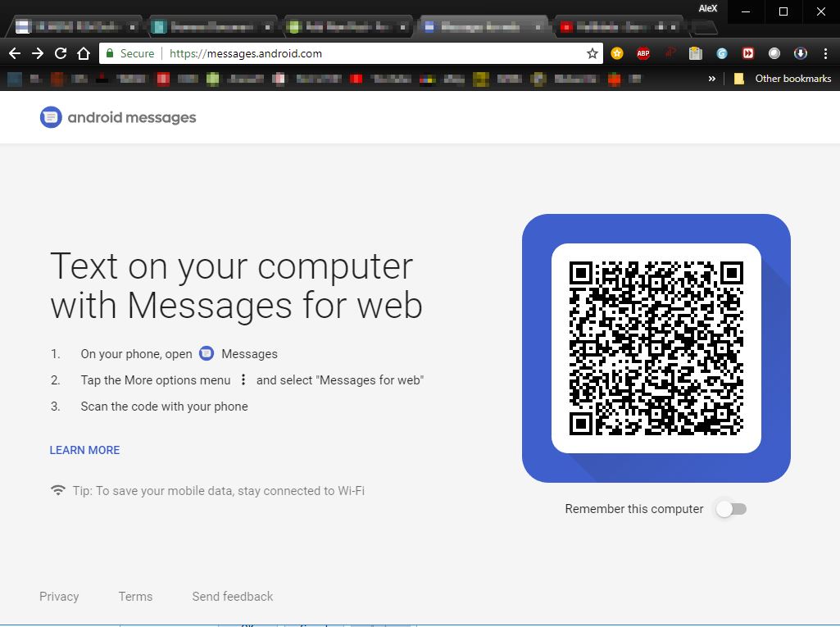Click the browser Forward arrow

(38, 53)
